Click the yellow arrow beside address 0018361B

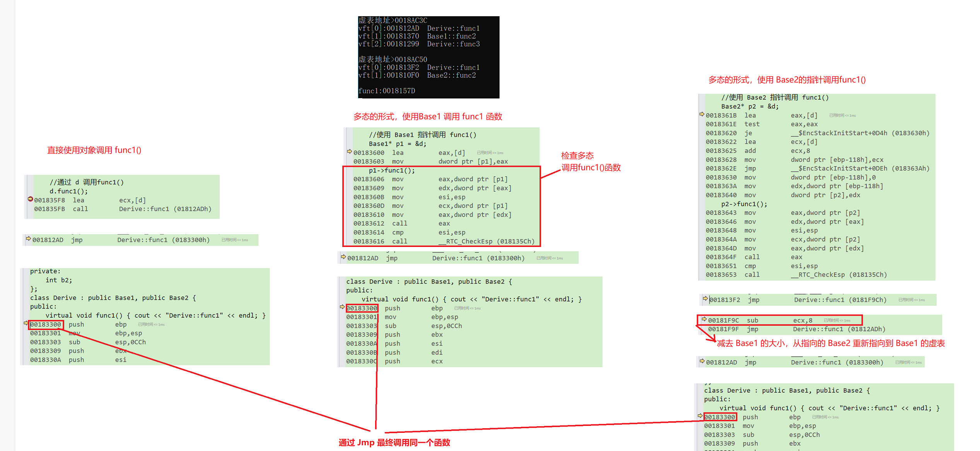pos(702,114)
